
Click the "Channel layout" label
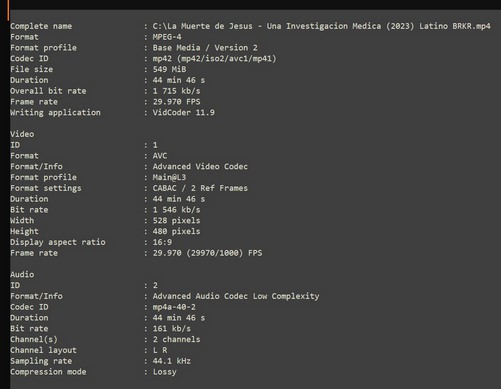click(x=43, y=350)
